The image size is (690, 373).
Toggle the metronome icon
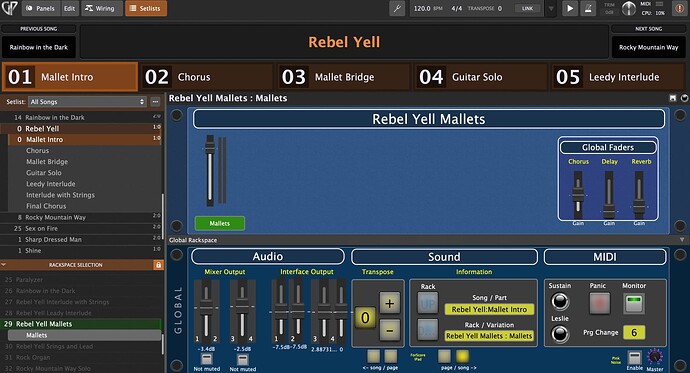pyautogui.click(x=588, y=8)
